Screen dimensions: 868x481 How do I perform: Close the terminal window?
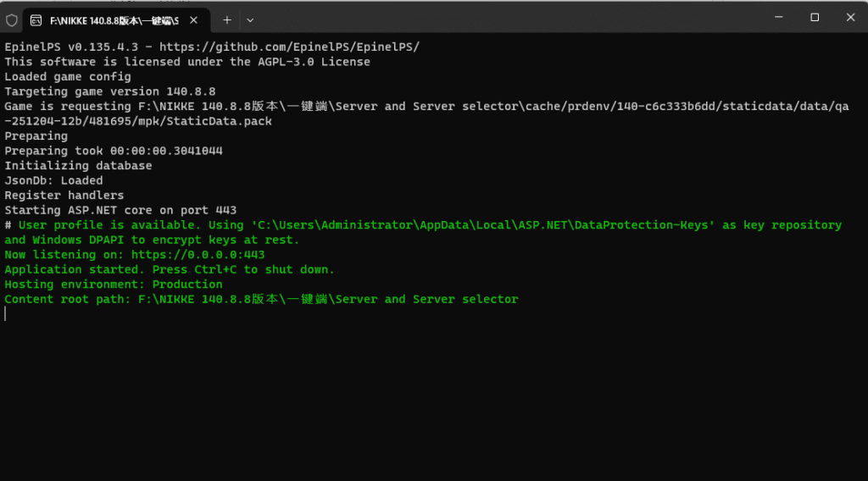pyautogui.click(x=850, y=17)
